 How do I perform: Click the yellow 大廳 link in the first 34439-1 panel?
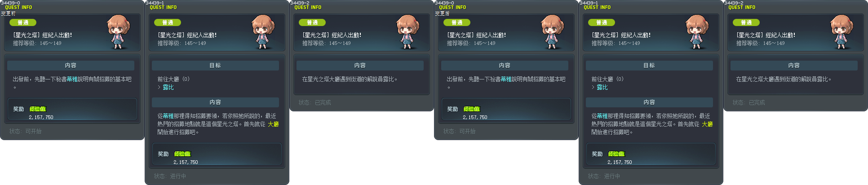[x=273, y=124]
